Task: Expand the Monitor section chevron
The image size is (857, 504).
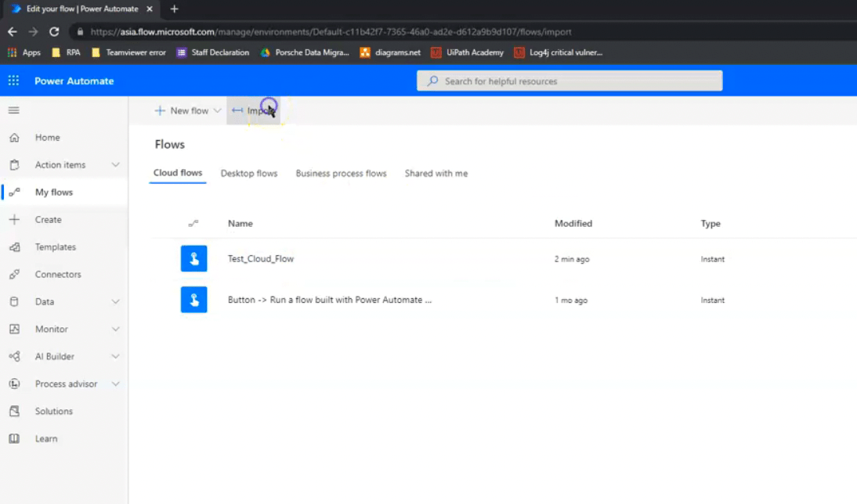Action: click(x=115, y=329)
